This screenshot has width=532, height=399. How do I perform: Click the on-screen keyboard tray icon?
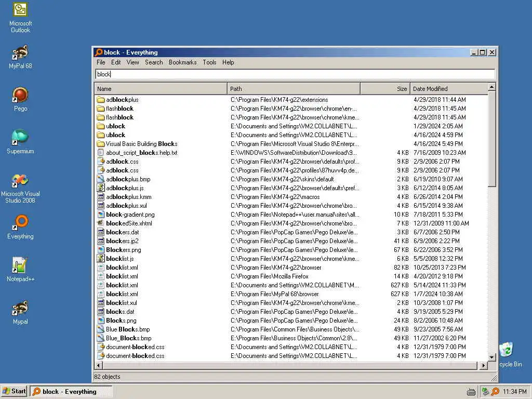click(x=471, y=392)
